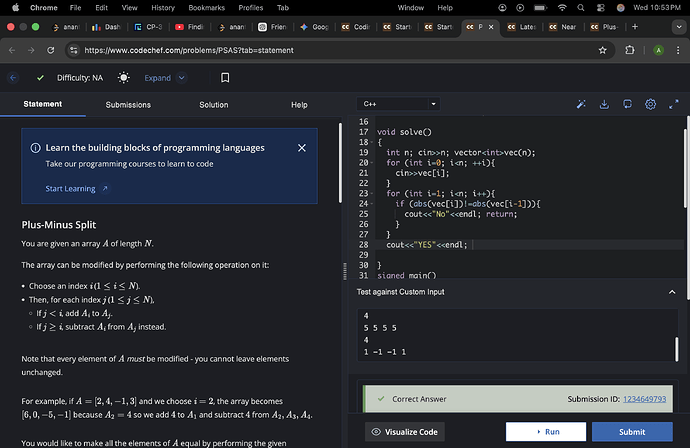690x448 pixels.
Task: Fold code at line 18 arrow
Action: point(372,142)
